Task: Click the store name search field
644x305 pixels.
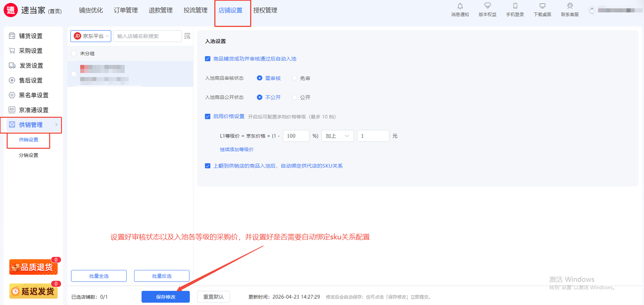Action: click(x=147, y=36)
